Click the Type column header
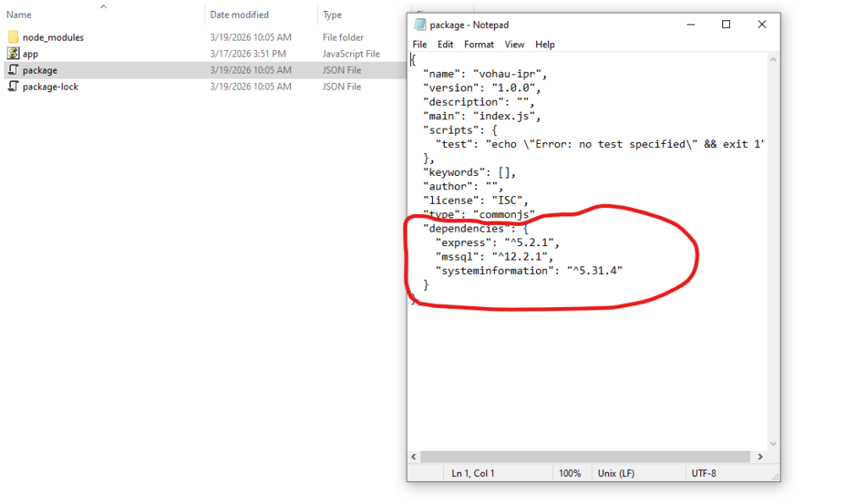866x504 pixels. click(x=332, y=14)
